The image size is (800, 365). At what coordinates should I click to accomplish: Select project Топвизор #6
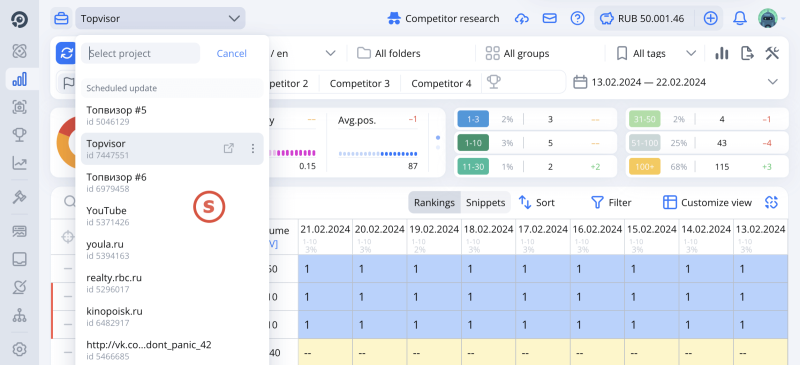[172, 182]
